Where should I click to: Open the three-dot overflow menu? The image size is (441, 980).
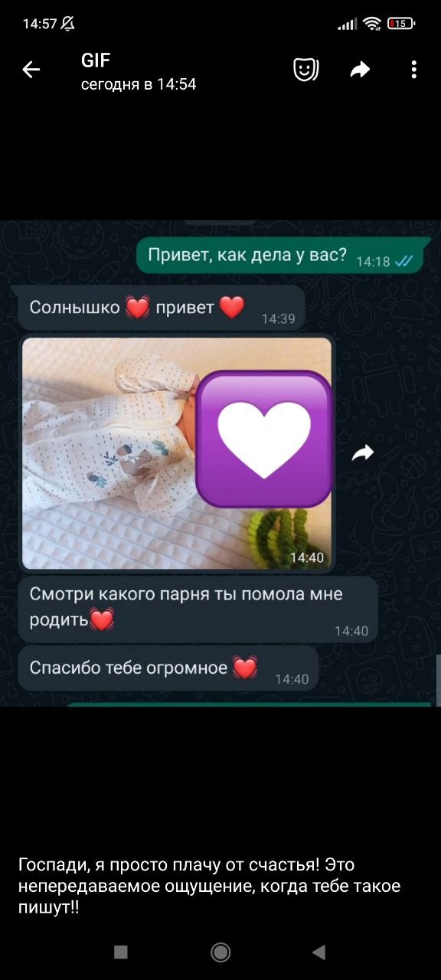[413, 70]
